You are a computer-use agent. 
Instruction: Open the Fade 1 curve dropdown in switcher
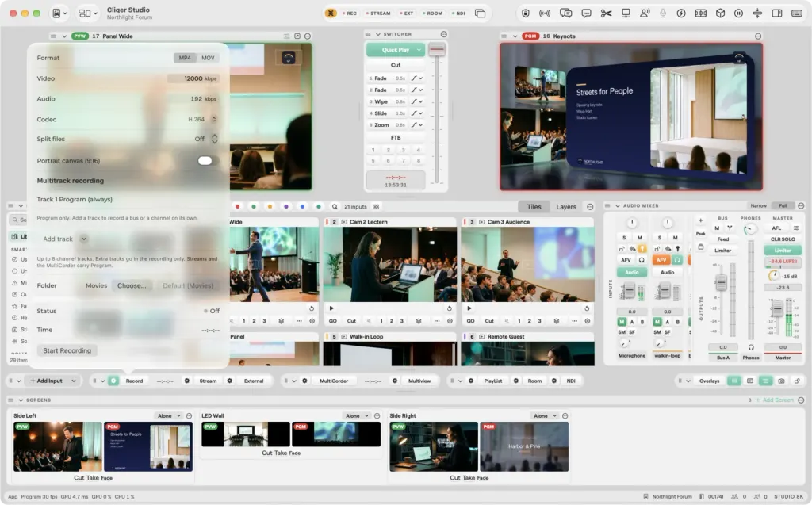(417, 78)
